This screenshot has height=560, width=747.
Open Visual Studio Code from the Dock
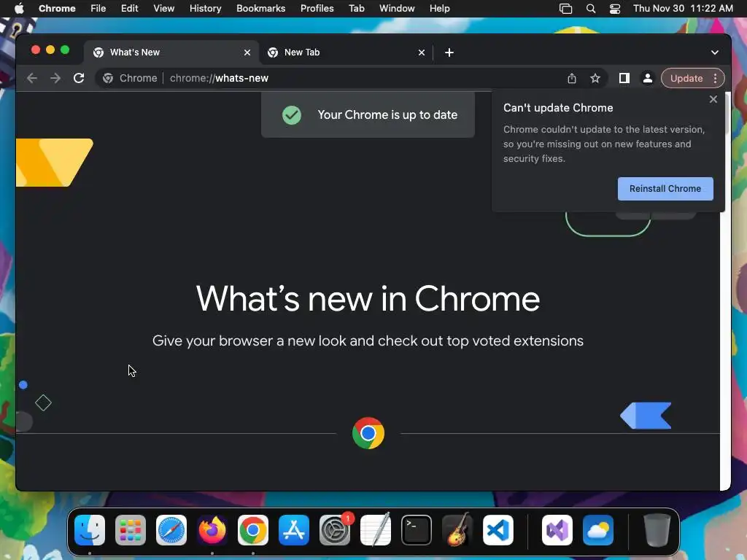(498, 529)
